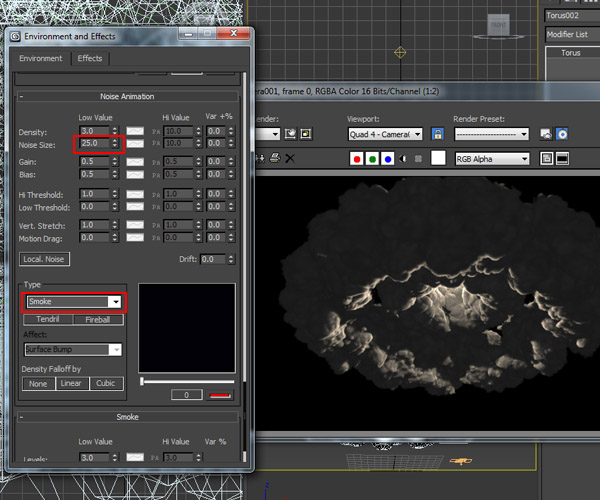Switch to the Effects tab

point(90,59)
